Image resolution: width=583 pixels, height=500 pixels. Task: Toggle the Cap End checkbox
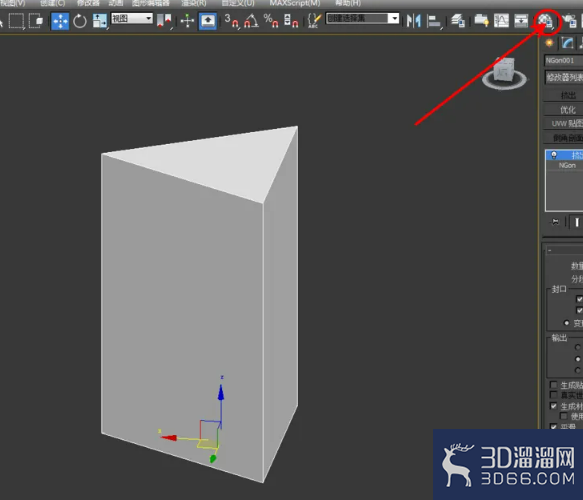pyautogui.click(x=579, y=310)
